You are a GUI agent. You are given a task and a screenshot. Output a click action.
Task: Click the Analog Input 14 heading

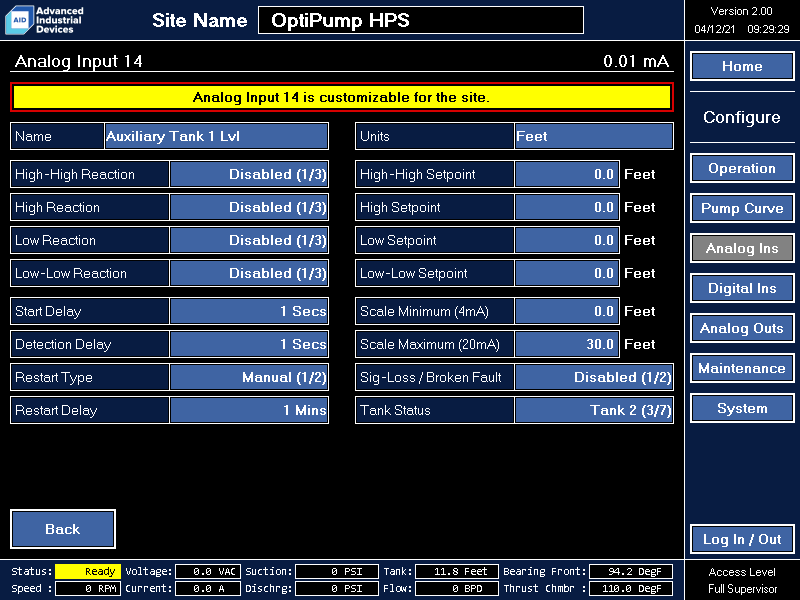point(79,61)
